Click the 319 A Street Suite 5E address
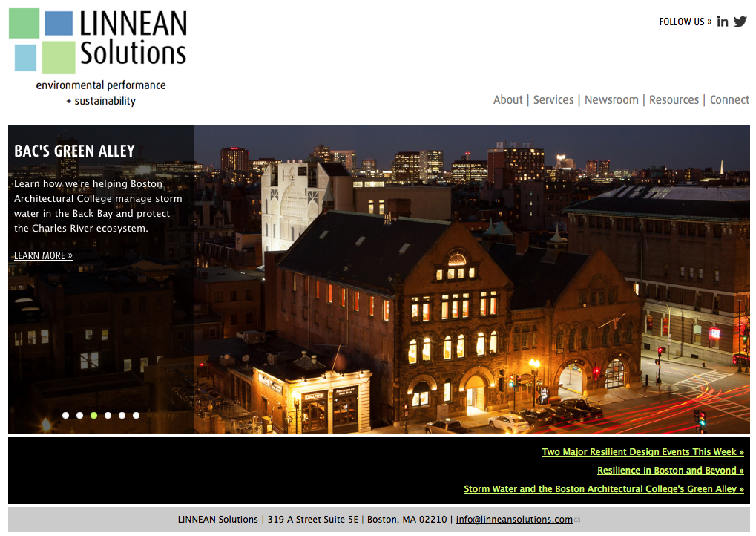Viewport: 756px width, 536px height. click(313, 520)
